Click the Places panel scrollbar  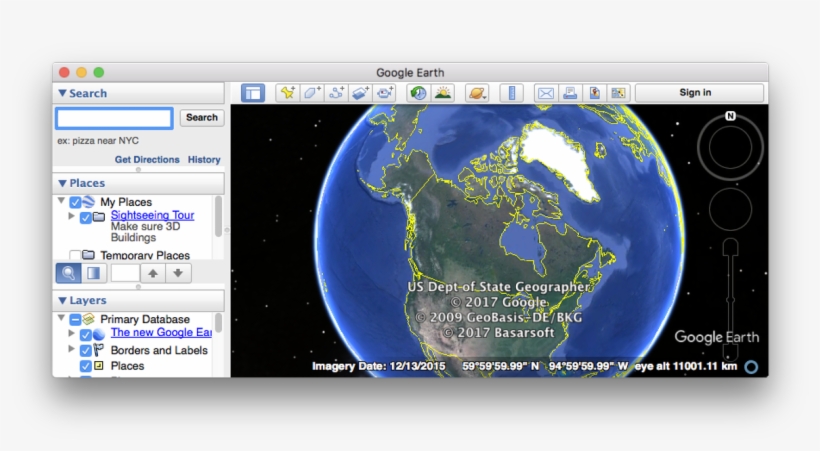(219, 216)
